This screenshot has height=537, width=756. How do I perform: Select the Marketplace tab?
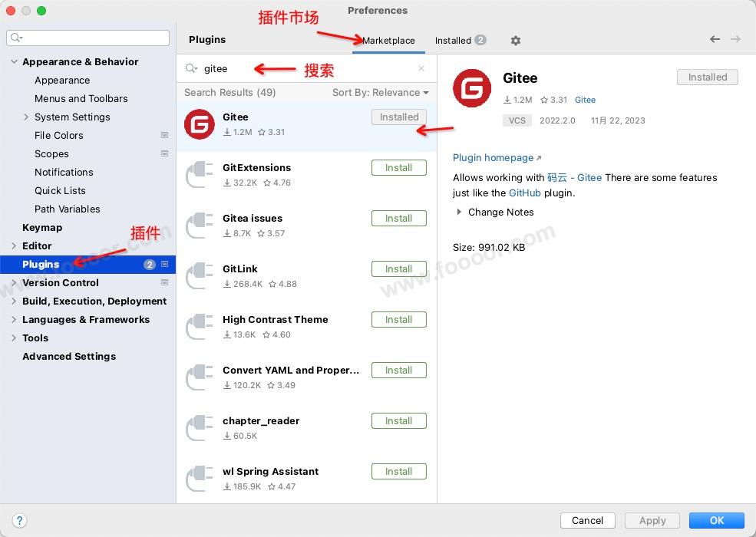[388, 40]
